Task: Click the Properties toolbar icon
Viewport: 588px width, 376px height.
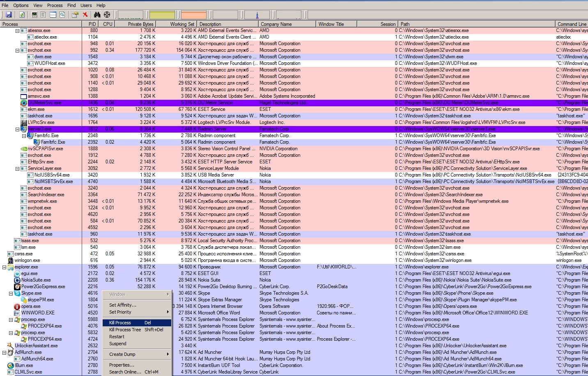Action: pos(75,15)
